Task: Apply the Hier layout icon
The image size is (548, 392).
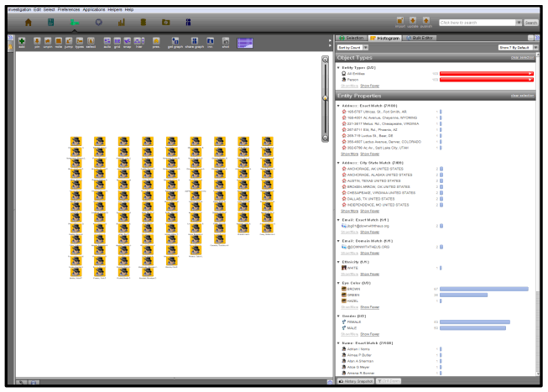Action: [138, 41]
